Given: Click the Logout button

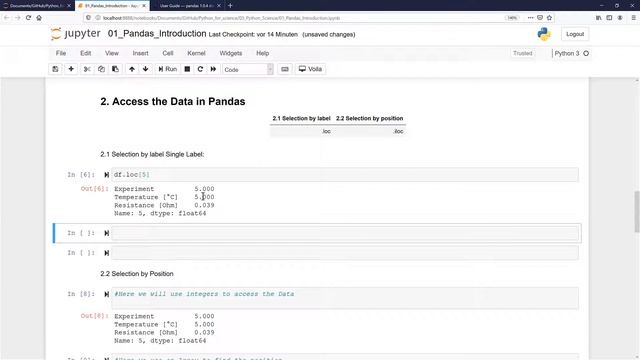Looking at the screenshot, I should pos(575,34).
